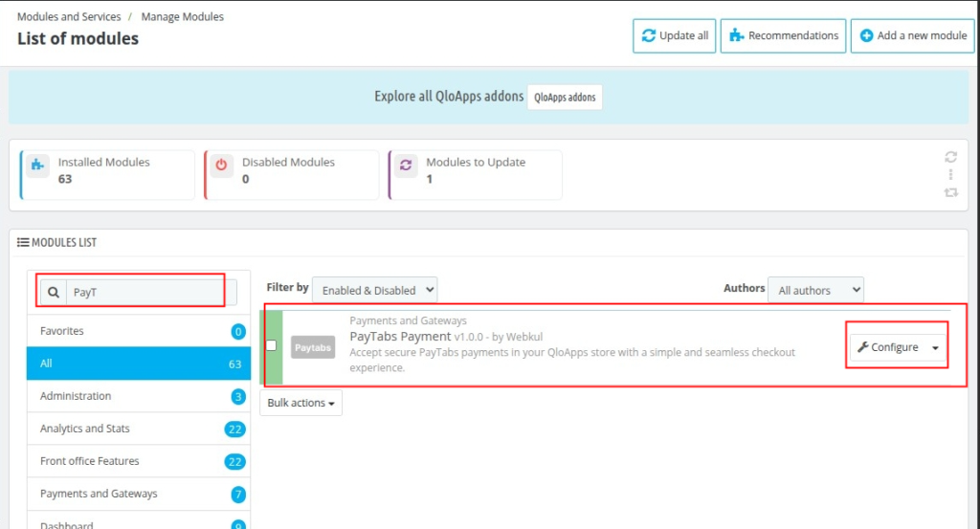Open the Bulk actions menu
The width and height of the screenshot is (980, 529).
click(x=301, y=403)
